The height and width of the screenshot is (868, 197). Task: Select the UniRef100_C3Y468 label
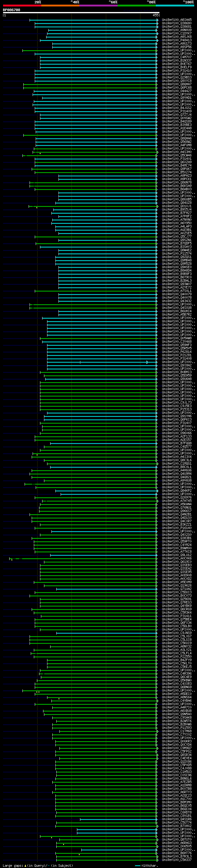point(176,342)
